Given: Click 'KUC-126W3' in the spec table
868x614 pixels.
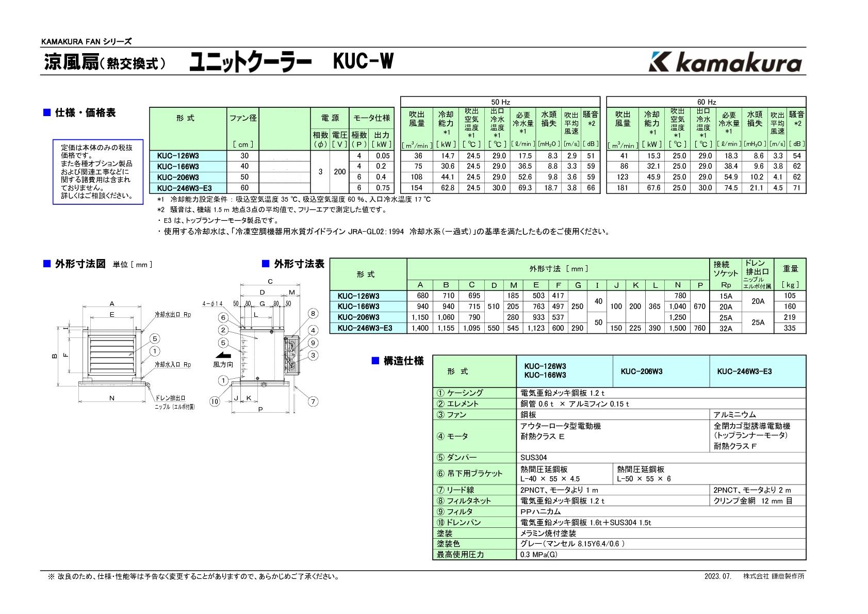Looking at the screenshot, I should (178, 156).
